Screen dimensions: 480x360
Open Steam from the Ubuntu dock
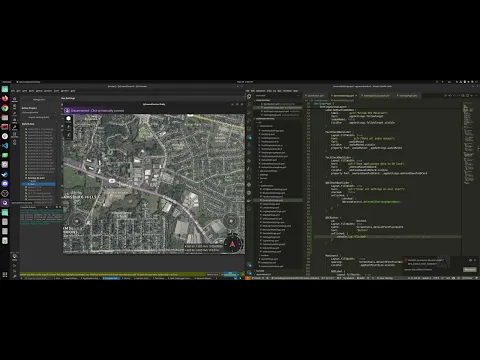[x=5, y=174]
